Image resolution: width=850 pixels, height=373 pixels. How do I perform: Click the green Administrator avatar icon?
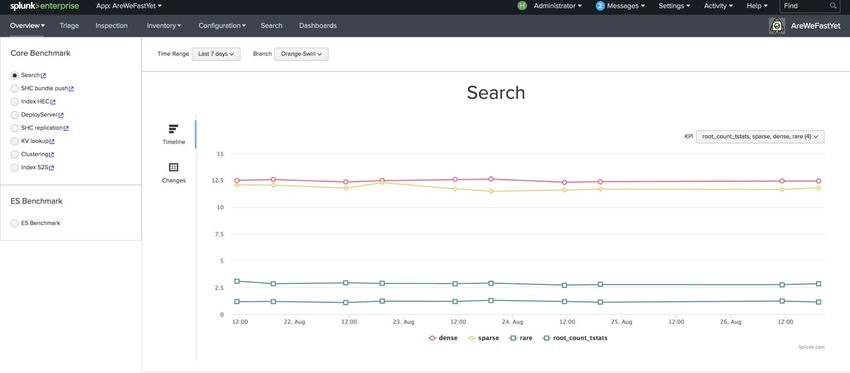[x=522, y=6]
